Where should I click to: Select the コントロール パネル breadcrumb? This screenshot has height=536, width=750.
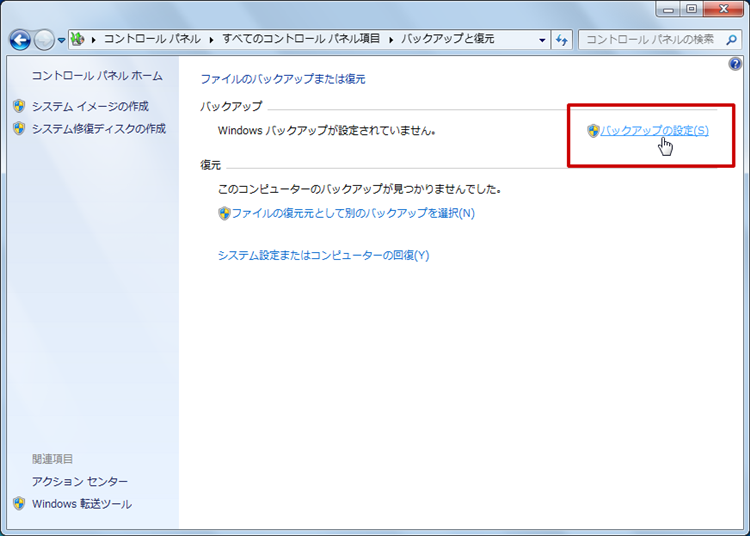tap(152, 39)
